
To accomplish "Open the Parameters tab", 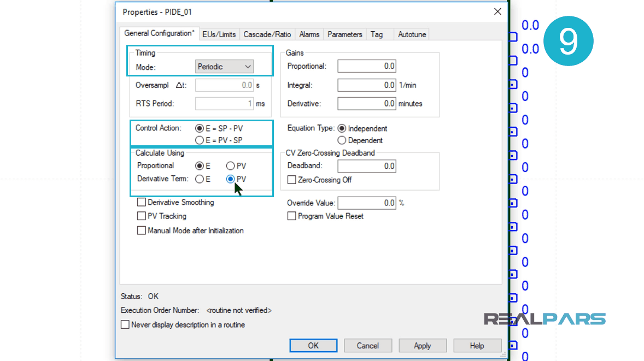I will click(344, 34).
